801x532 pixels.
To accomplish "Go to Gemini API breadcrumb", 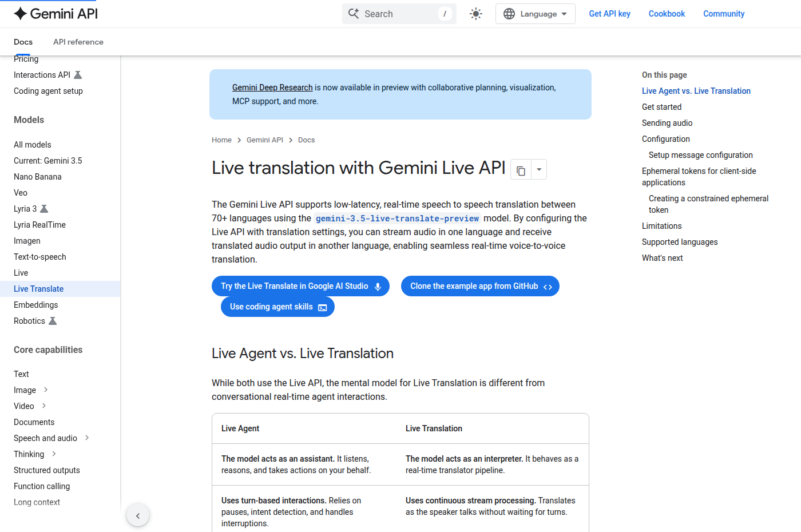I will pyautogui.click(x=265, y=140).
